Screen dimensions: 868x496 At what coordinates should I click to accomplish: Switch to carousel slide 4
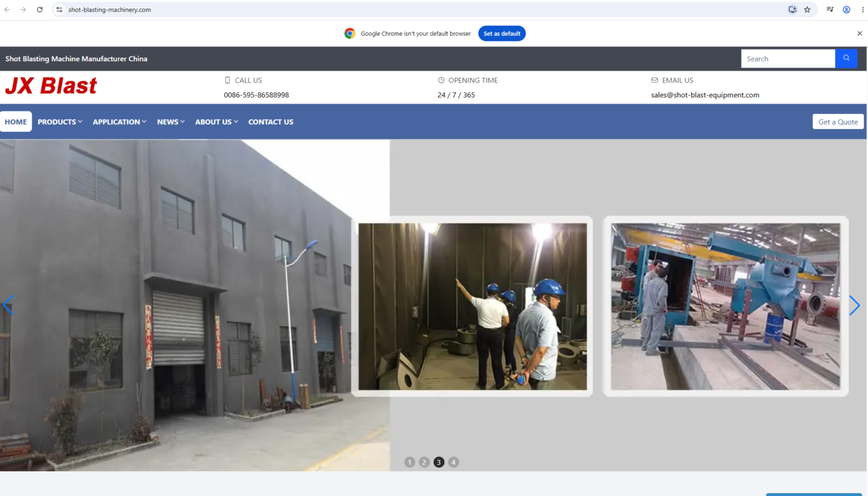454,462
